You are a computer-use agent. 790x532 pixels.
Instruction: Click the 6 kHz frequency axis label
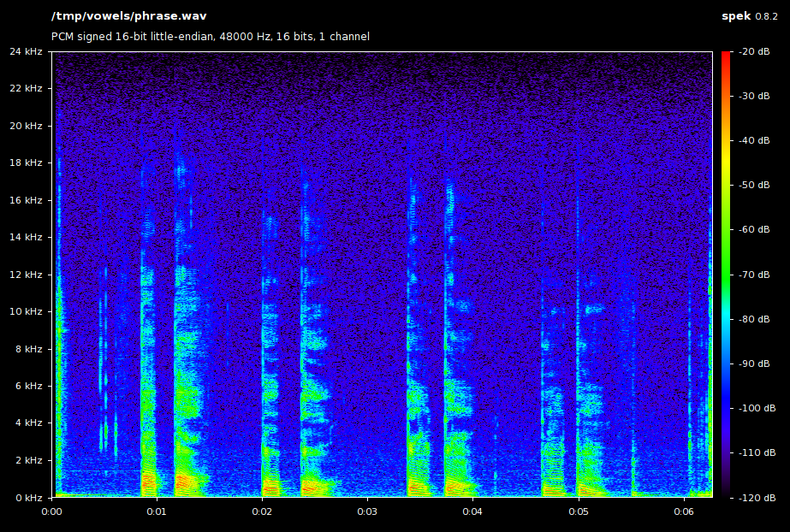tap(28, 386)
